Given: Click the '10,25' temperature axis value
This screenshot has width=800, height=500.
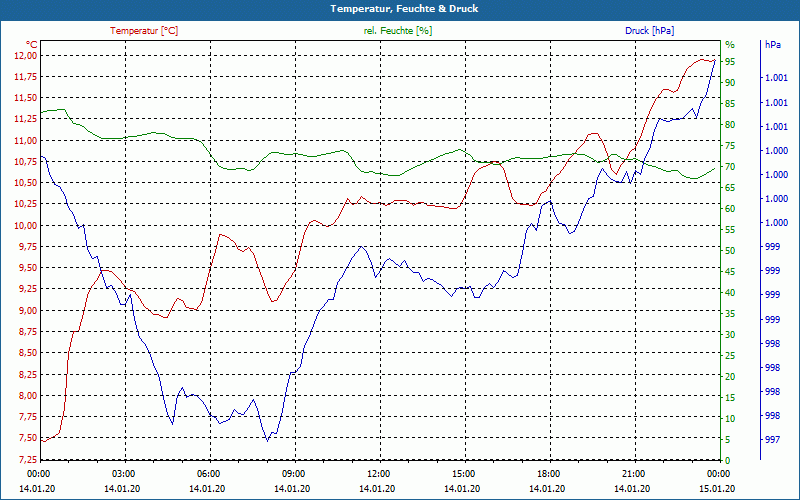Looking at the screenshot, I should (27, 204).
